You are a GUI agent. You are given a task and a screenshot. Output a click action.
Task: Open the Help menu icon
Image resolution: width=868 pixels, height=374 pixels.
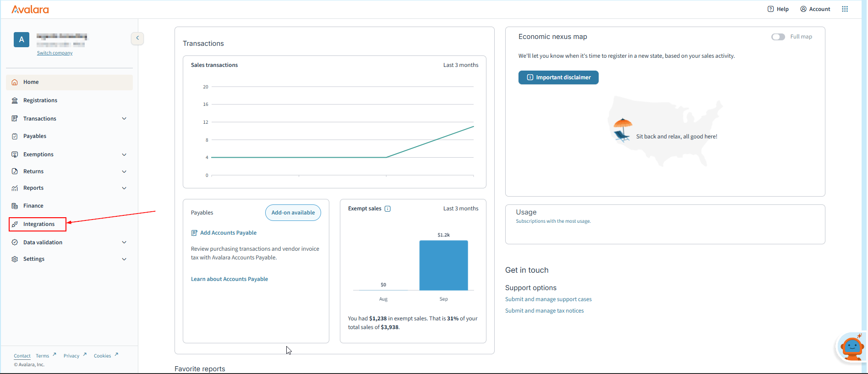tap(770, 9)
